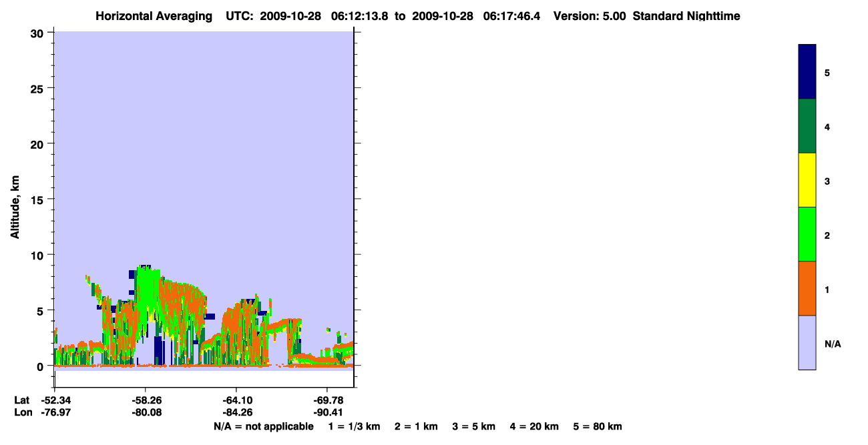The width and height of the screenshot is (868, 445).
Task: Click the latitude value -52.34
Action: [55, 400]
